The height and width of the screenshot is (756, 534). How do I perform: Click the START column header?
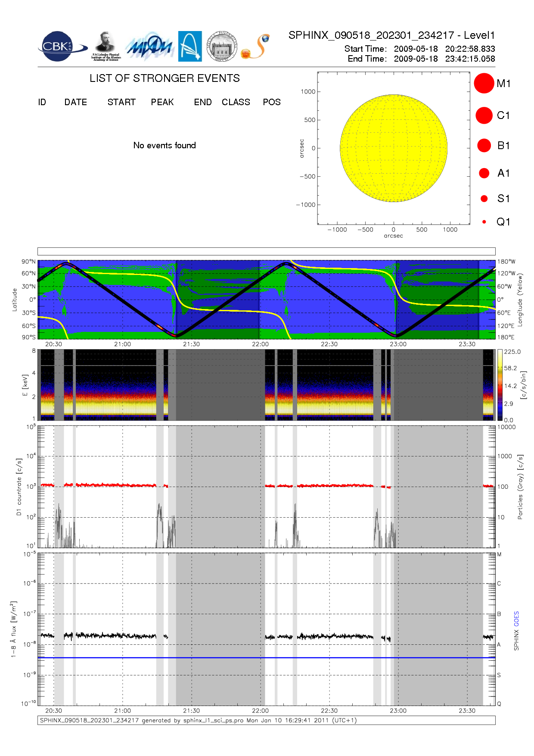click(121, 102)
